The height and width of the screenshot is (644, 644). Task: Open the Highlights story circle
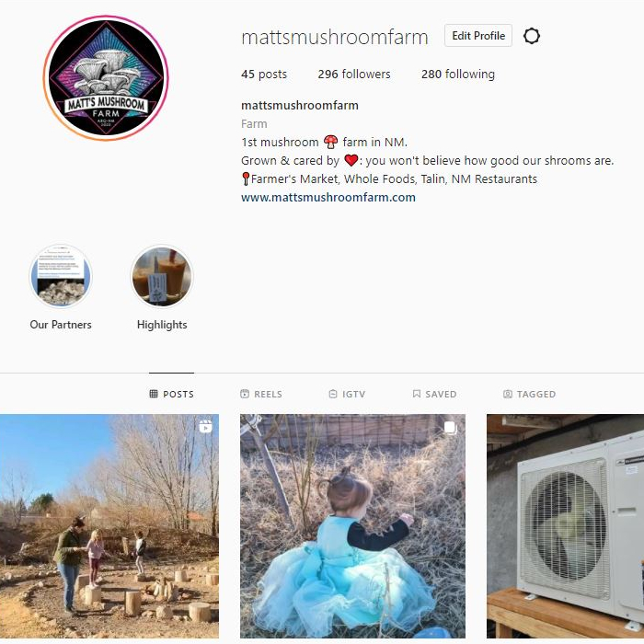pos(162,276)
